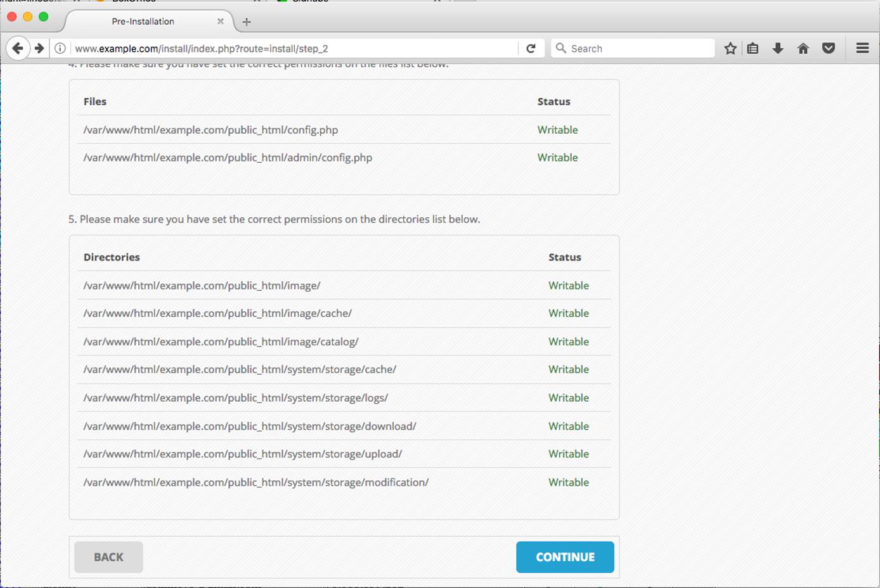Save page to Pocket
The height and width of the screenshot is (588, 880).
(x=828, y=48)
